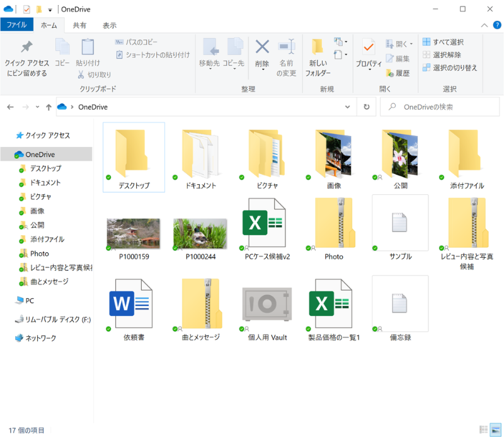Switch to the 表示 (View) ribbon tab
Image resolution: width=504 pixels, height=437 pixels.
click(110, 25)
